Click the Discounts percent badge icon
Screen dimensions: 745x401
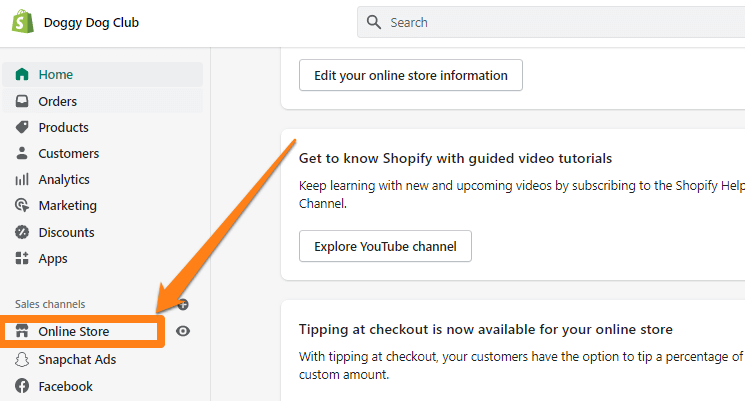(x=22, y=232)
